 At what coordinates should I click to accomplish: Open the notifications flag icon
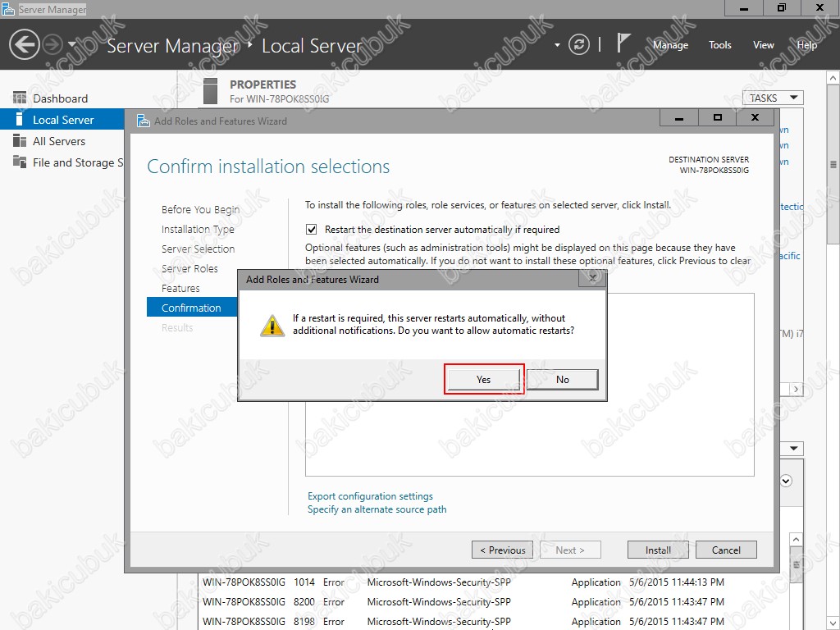(x=622, y=43)
